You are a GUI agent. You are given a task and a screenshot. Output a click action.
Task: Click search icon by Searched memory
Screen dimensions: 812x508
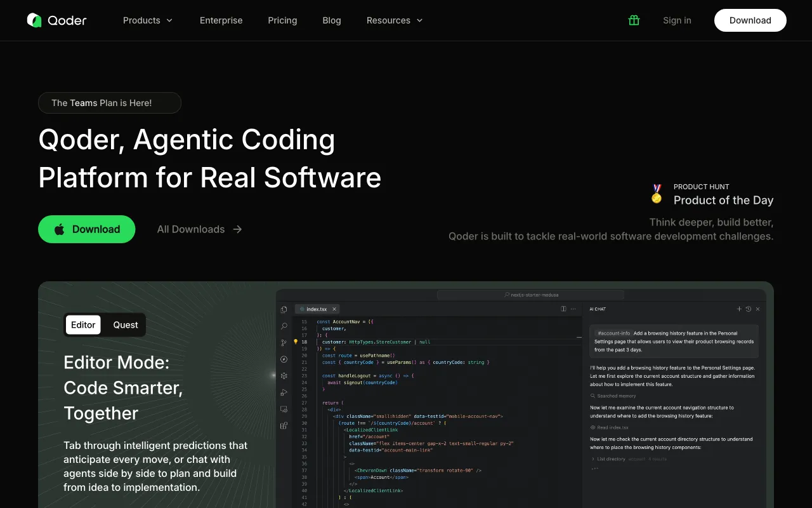[x=593, y=396]
